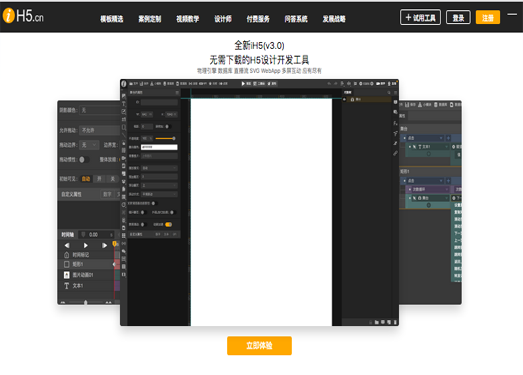523x375 pixels.
Task: Open the 付费服务 menu item
Action: pyautogui.click(x=258, y=19)
